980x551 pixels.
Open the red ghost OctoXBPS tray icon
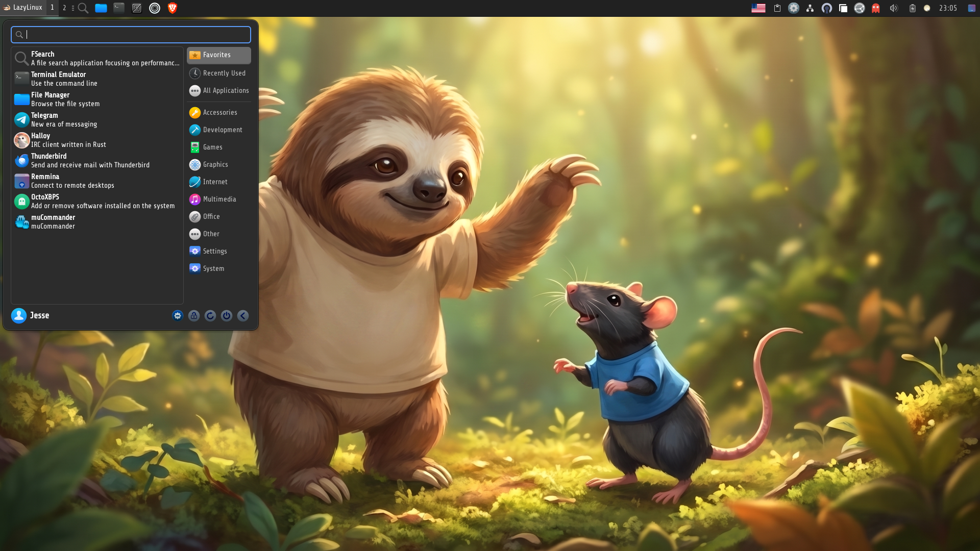click(x=876, y=8)
